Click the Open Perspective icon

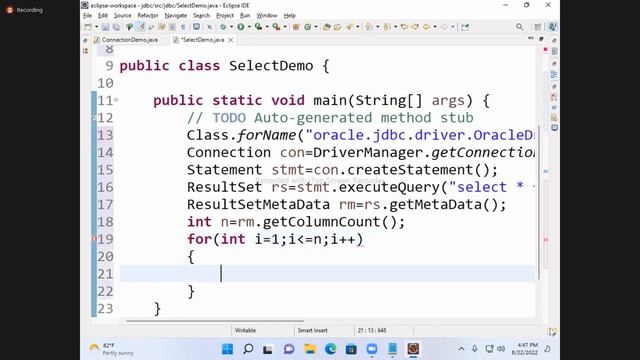tap(538, 27)
